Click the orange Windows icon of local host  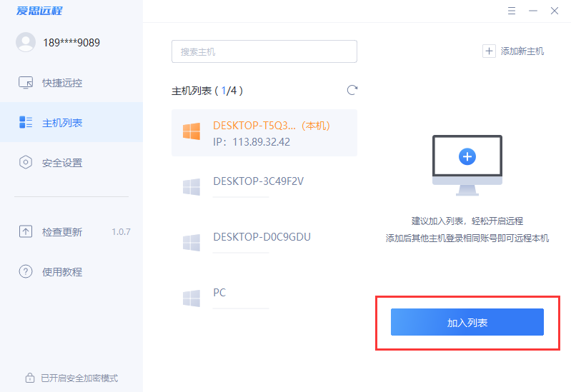click(191, 132)
